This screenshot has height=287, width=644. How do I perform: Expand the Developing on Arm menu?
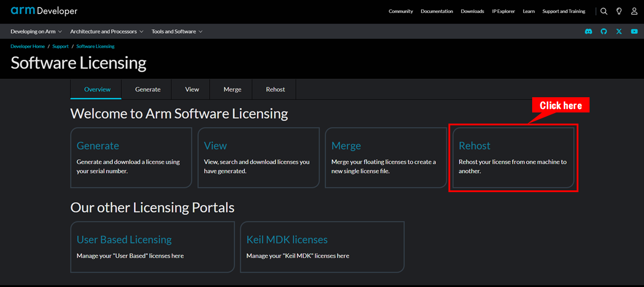coord(36,32)
